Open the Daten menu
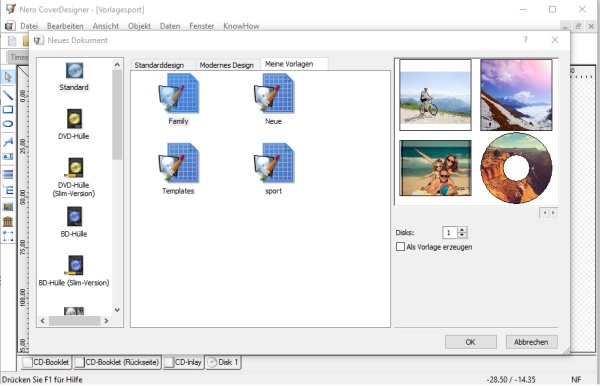 pyautogui.click(x=170, y=26)
